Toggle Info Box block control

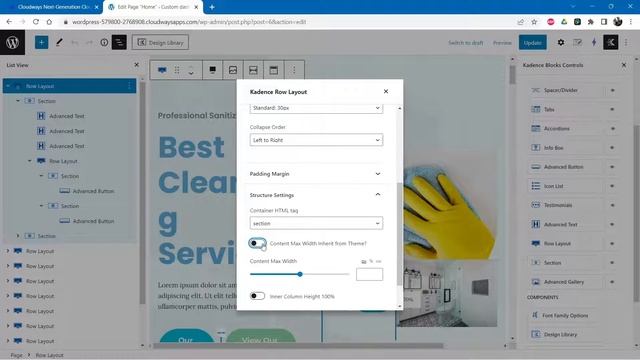pos(612,148)
